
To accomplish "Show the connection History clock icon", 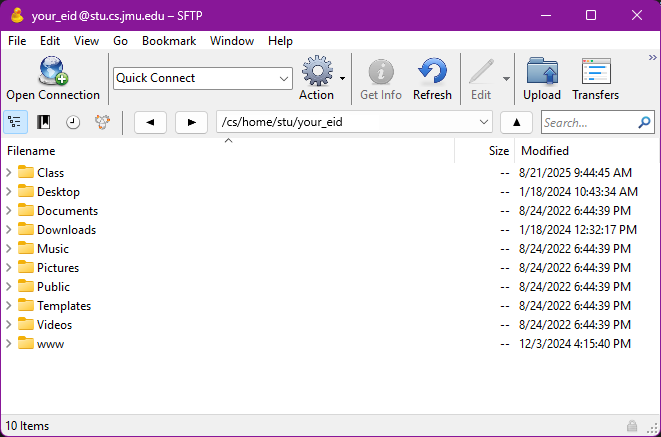I will 73,122.
